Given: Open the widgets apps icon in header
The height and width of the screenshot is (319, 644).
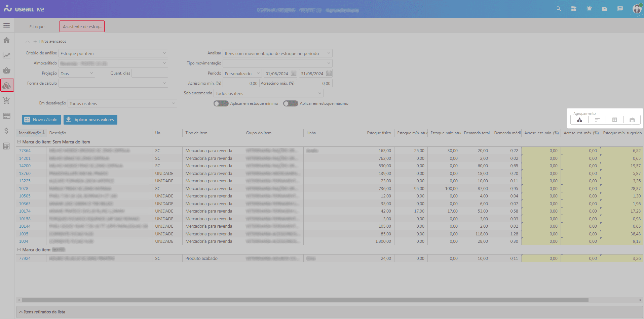Looking at the screenshot, I should (574, 9).
